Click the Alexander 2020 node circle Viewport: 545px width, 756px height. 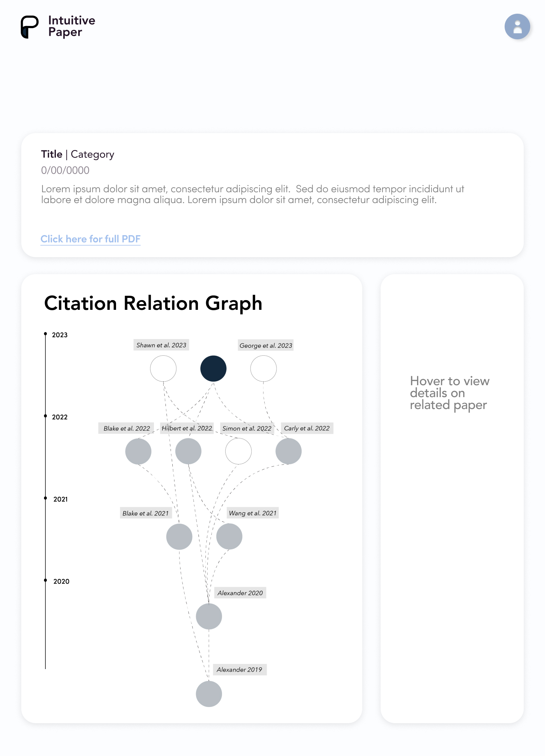[209, 616]
